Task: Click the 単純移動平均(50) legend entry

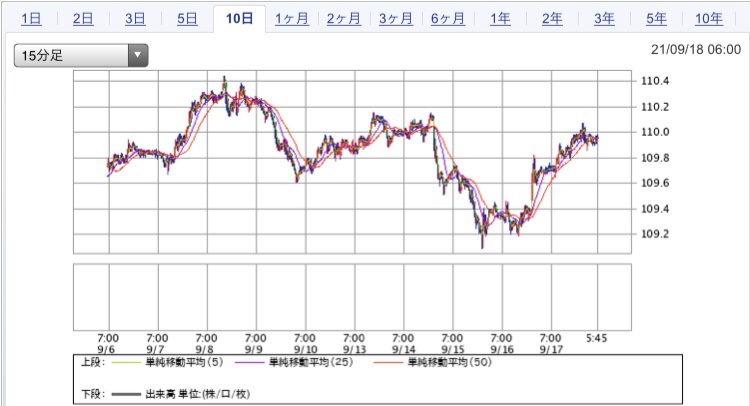Action: click(450, 362)
